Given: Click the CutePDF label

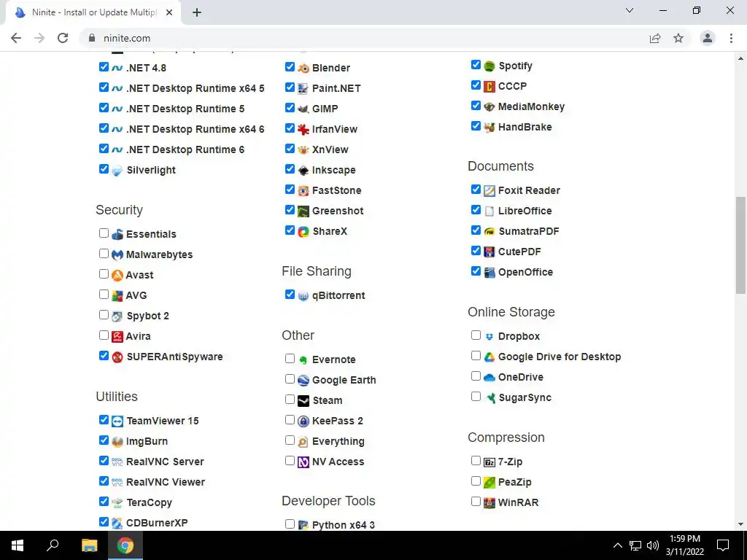Looking at the screenshot, I should point(519,252).
